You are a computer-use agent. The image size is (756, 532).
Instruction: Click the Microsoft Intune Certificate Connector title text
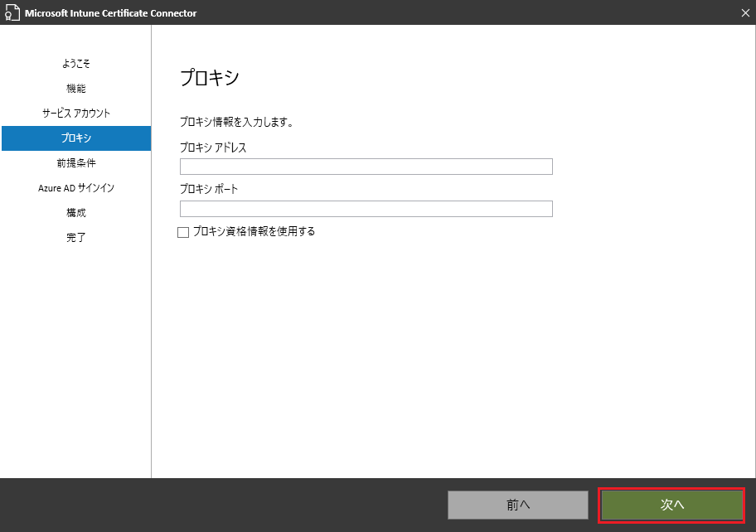(111, 13)
